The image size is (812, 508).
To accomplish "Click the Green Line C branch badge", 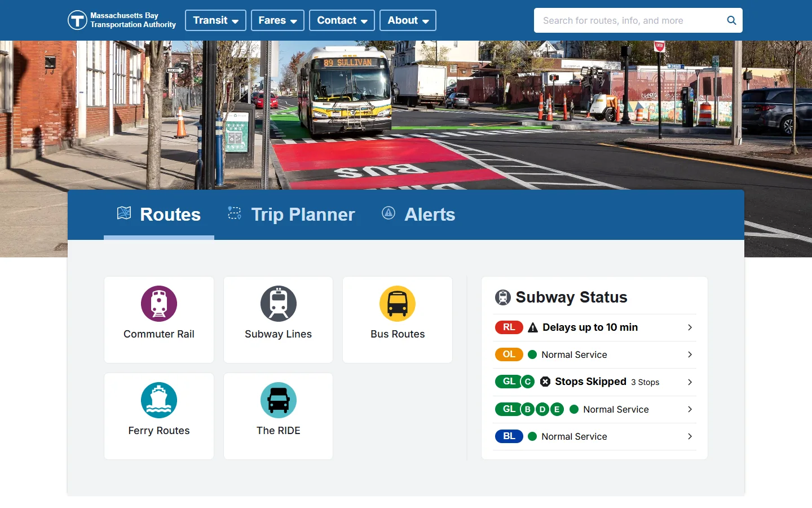I will pos(528,382).
